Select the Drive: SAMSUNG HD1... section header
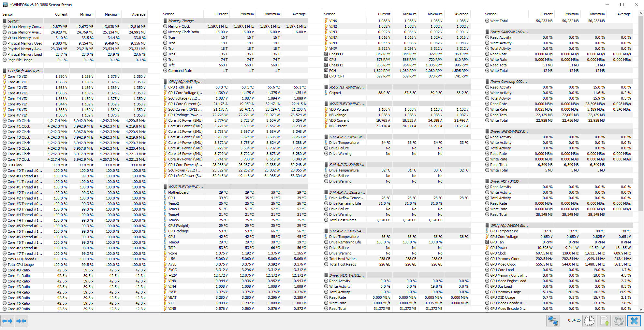The width and height of the screenshot is (644, 330). tap(558, 32)
